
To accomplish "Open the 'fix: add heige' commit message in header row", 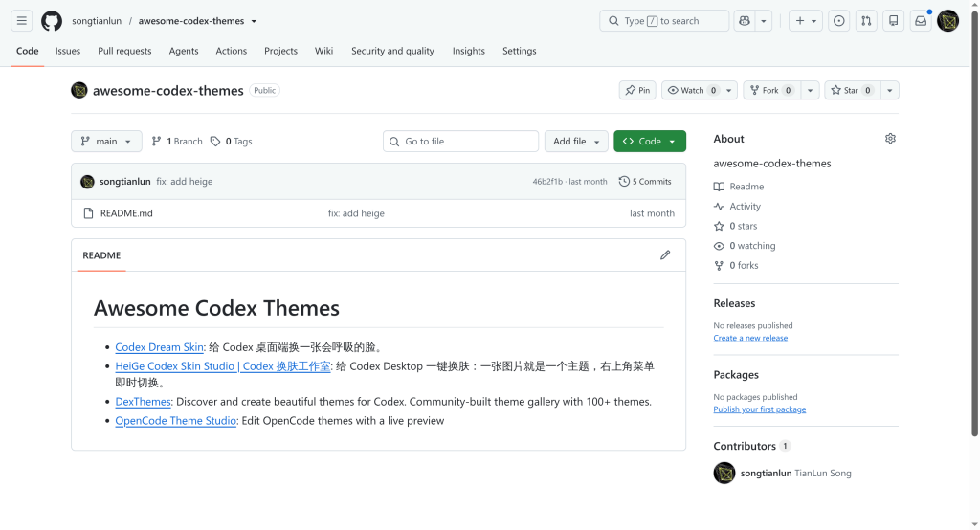I will [x=185, y=181].
